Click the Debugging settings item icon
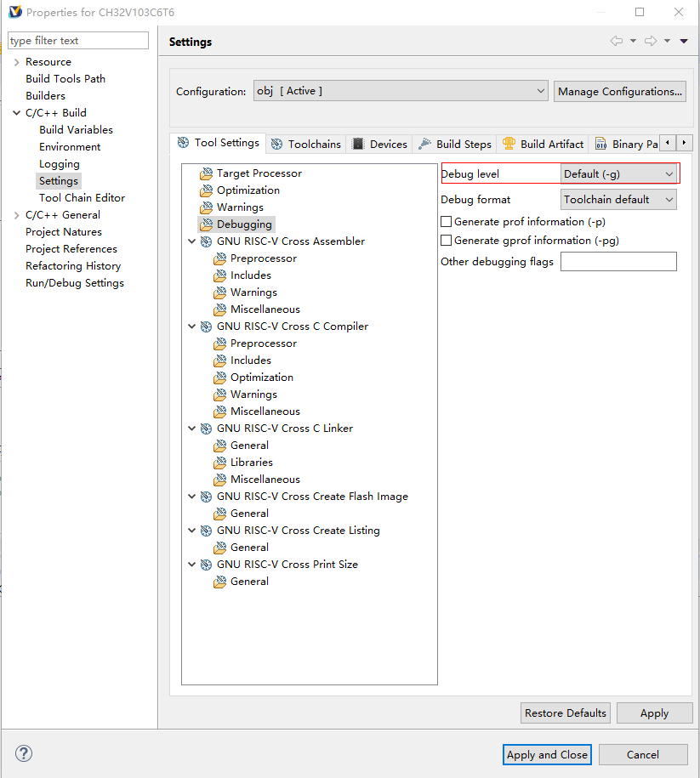 (205, 224)
